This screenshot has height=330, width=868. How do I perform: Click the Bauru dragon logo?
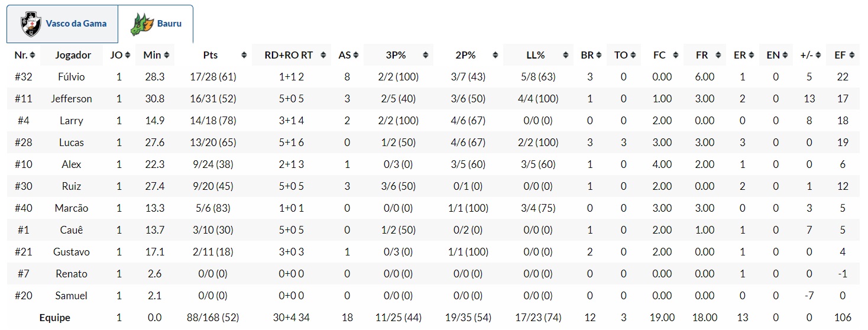[142, 24]
